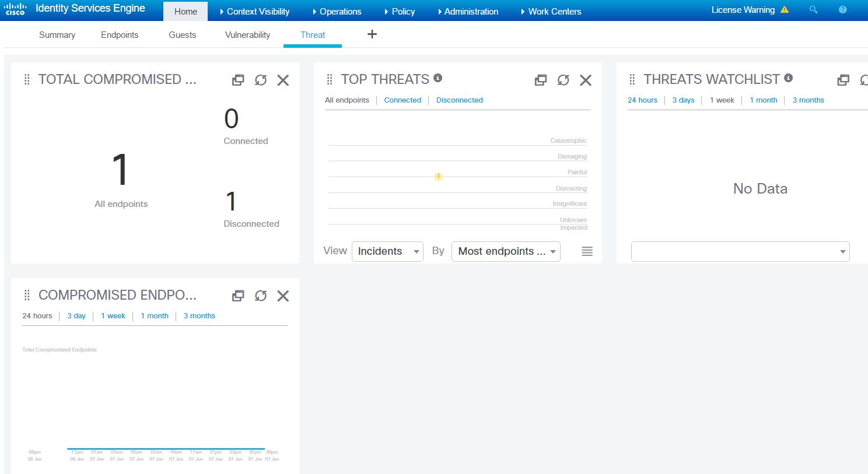The image size is (868, 474).
Task: Set Compromised Endpoints to 1 month
Action: [x=155, y=316]
